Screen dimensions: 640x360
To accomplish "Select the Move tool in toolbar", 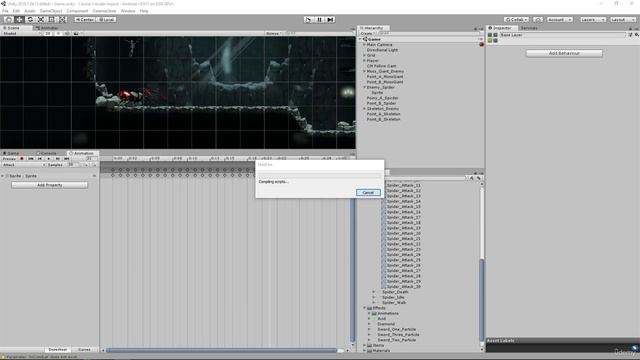I will tap(19, 19).
